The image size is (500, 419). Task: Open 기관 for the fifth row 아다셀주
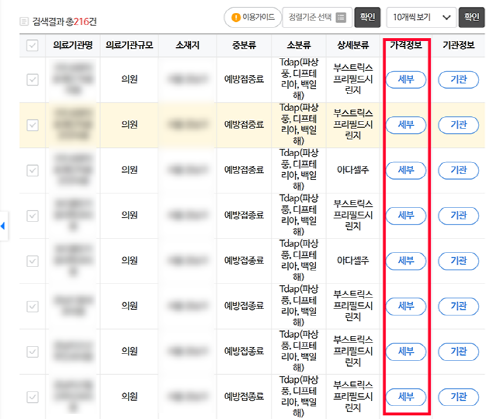(458, 261)
